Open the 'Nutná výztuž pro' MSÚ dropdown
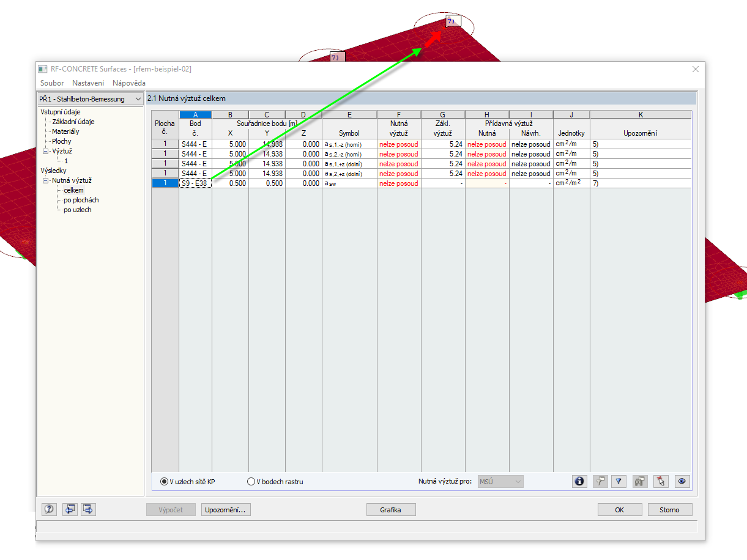Screen dimensions: 747x560 pos(500,481)
